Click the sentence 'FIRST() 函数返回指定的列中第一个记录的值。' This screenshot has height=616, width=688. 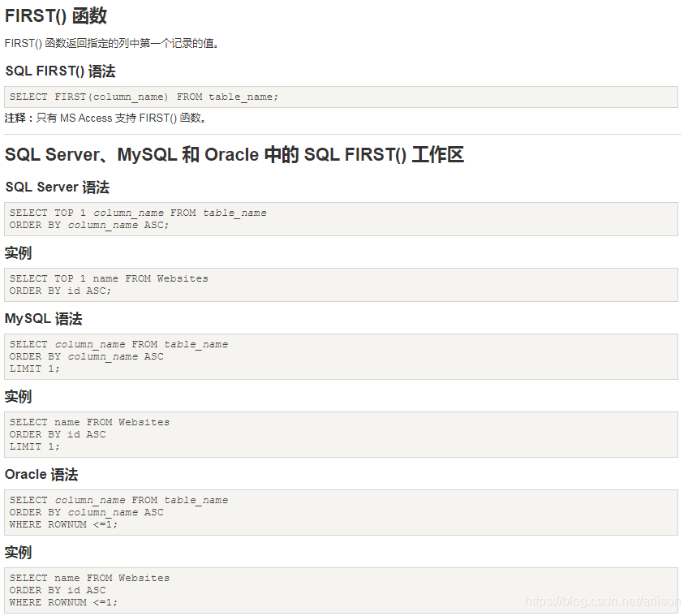112,44
